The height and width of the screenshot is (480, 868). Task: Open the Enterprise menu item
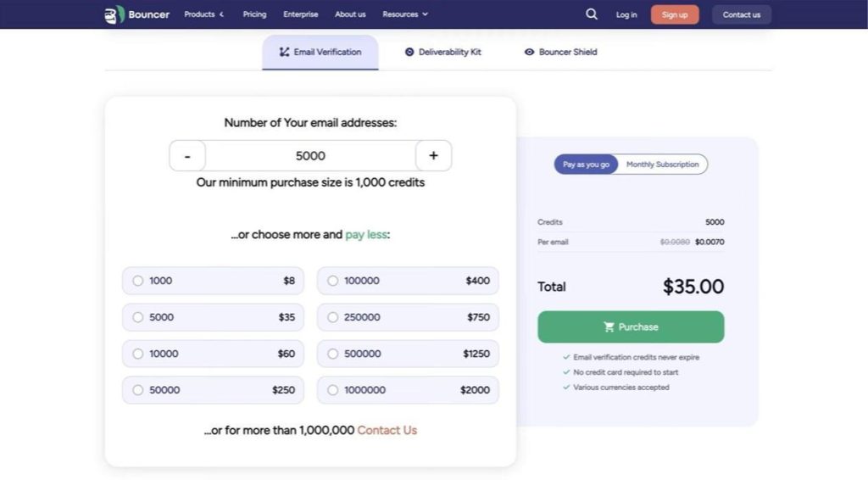pos(301,14)
